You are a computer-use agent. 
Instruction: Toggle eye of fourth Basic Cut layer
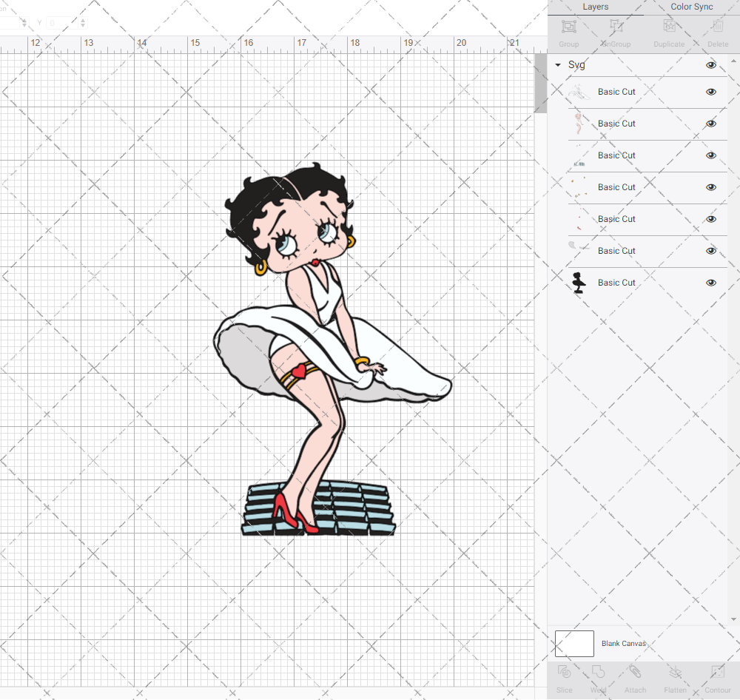click(710, 187)
